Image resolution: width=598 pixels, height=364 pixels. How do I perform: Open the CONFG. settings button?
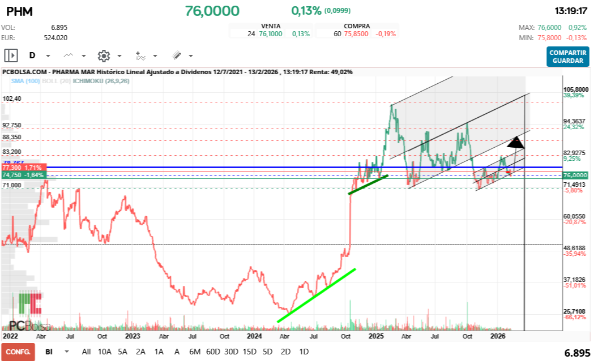point(17,352)
